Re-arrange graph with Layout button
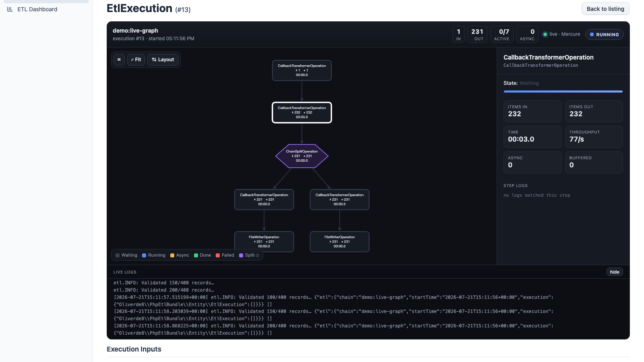The height and width of the screenshot is (362, 644). (x=163, y=60)
